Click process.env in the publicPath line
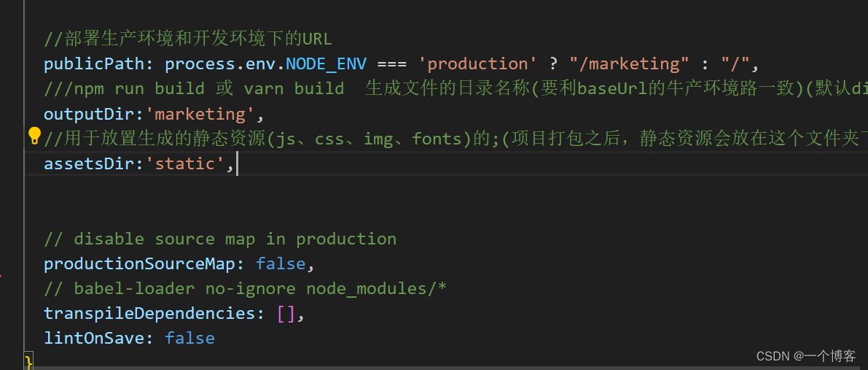The image size is (868, 370). click(x=220, y=64)
